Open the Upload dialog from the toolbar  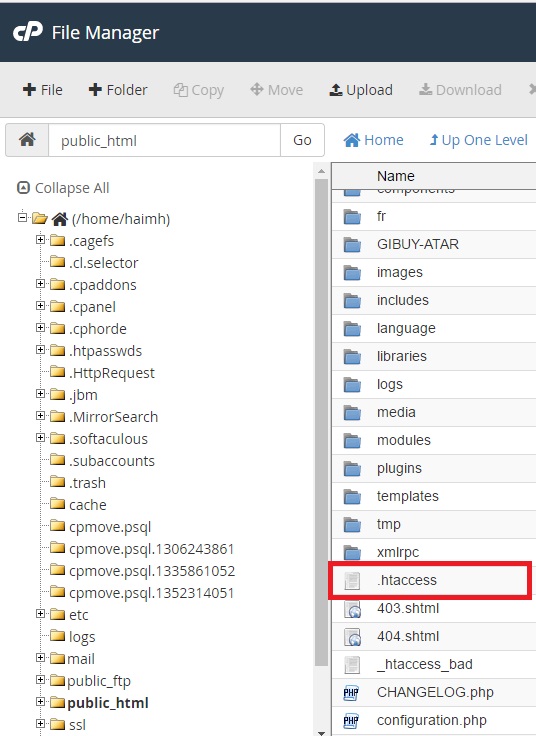(361, 90)
